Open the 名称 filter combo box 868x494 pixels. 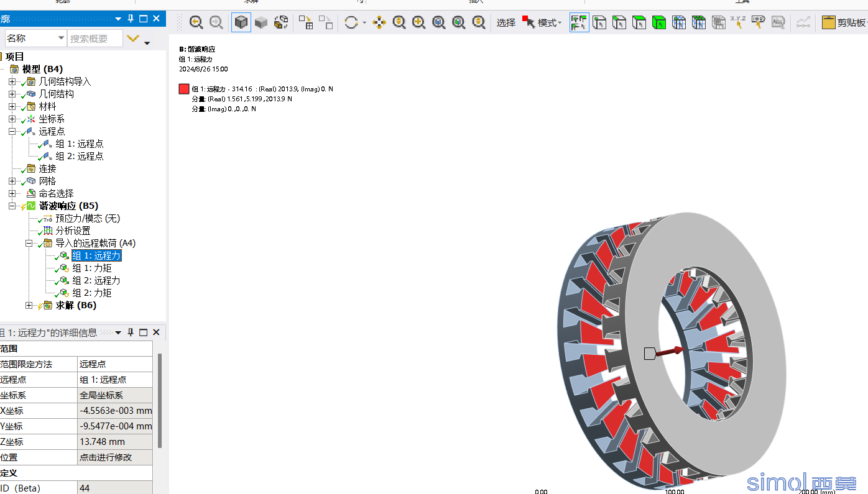pyautogui.click(x=35, y=38)
